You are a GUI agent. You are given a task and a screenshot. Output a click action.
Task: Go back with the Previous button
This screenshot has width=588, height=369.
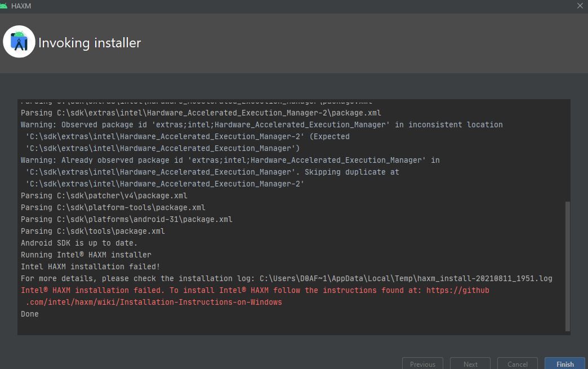[x=422, y=364]
